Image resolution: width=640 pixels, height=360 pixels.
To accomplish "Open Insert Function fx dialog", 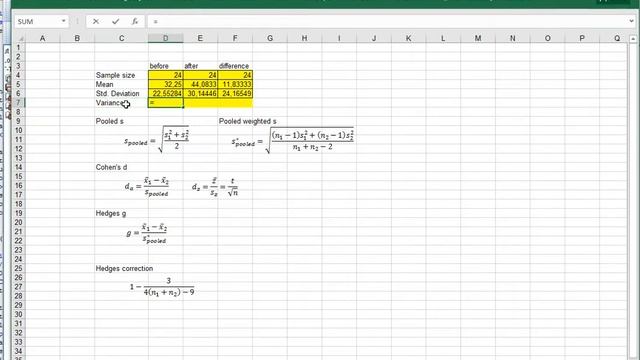I will (x=135, y=21).
